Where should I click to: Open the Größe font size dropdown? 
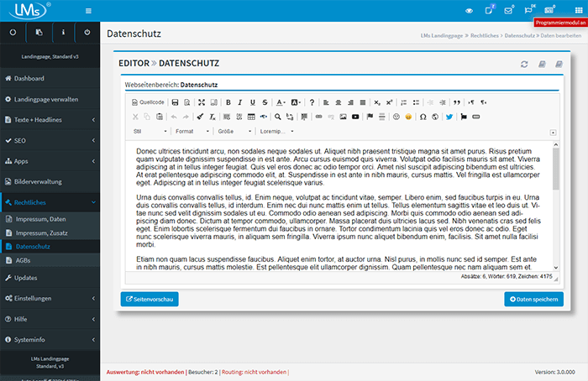(x=234, y=132)
